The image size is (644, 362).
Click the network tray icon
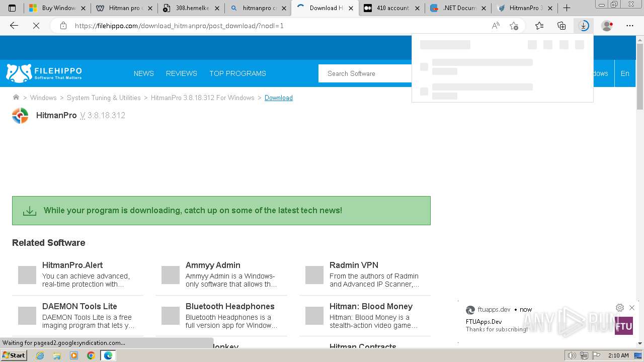[x=584, y=355]
